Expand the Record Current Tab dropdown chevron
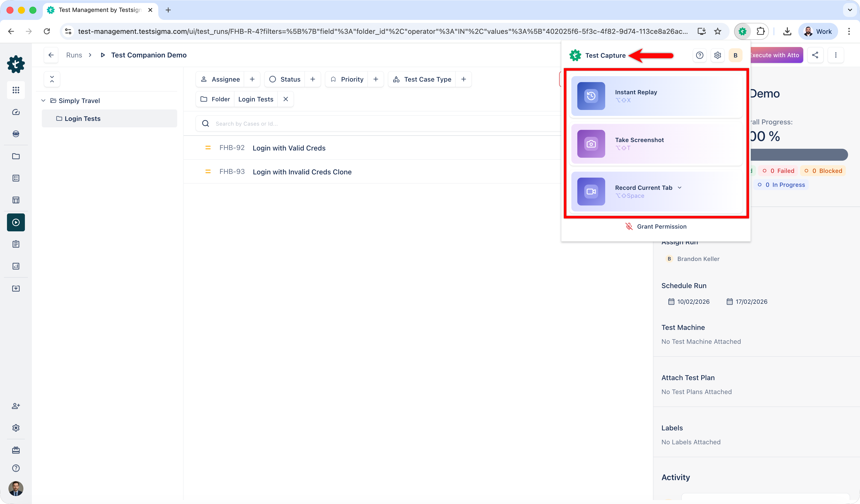The width and height of the screenshot is (860, 504). (x=680, y=187)
